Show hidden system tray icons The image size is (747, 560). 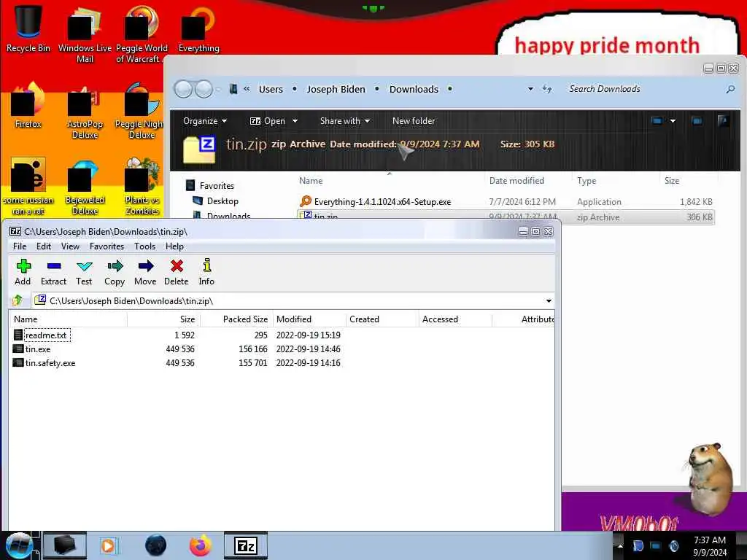[620, 545]
